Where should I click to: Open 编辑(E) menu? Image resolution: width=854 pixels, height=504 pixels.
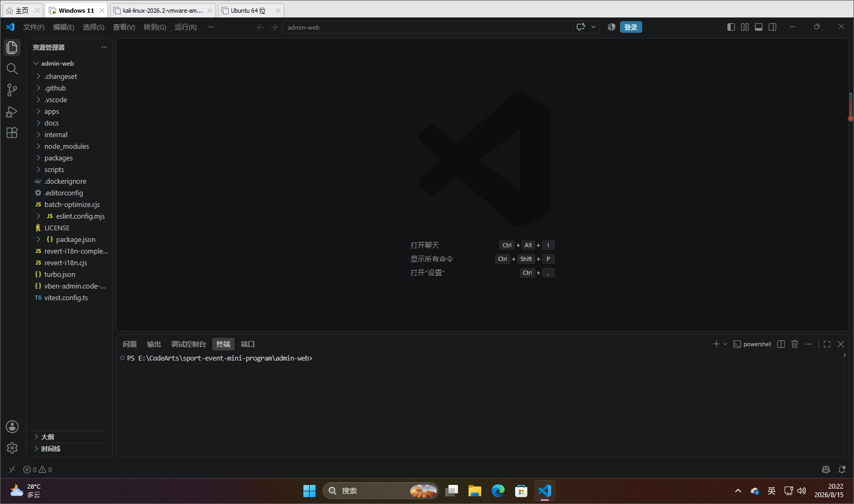click(64, 27)
